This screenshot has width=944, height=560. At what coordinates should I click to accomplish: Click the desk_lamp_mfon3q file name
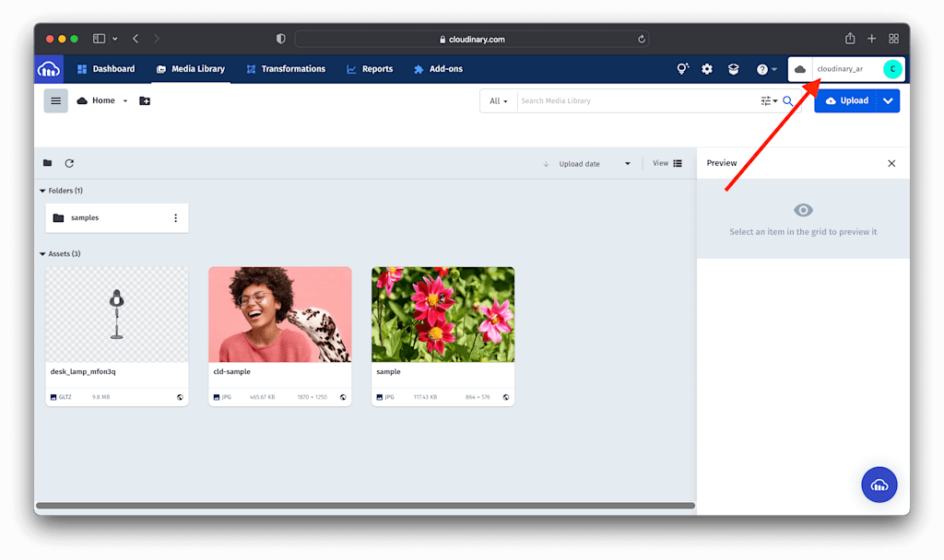(83, 372)
